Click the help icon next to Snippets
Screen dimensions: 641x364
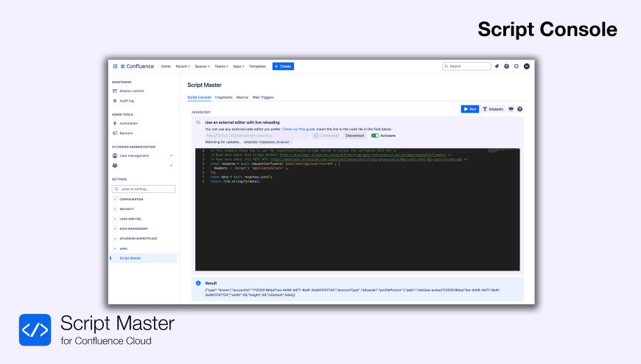tap(520, 109)
